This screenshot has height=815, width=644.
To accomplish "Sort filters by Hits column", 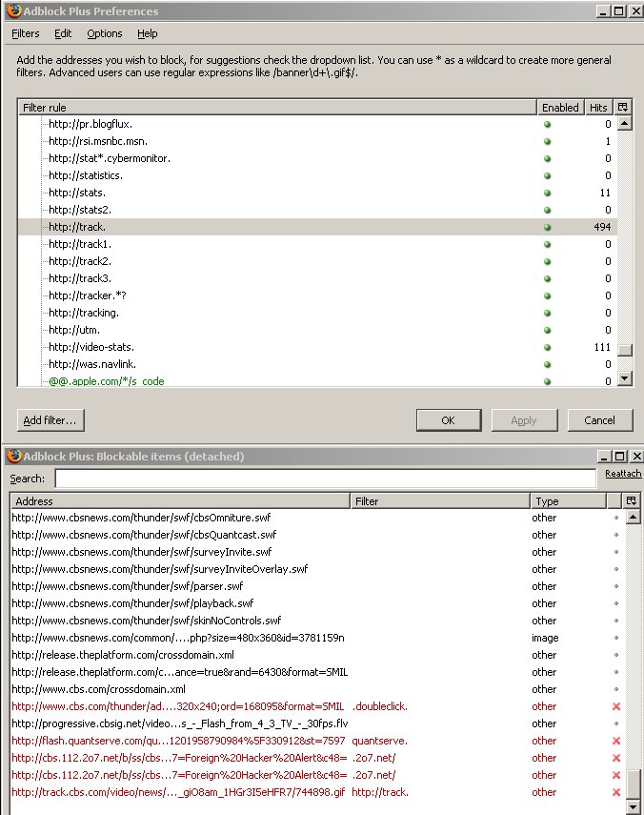I will click(598, 107).
